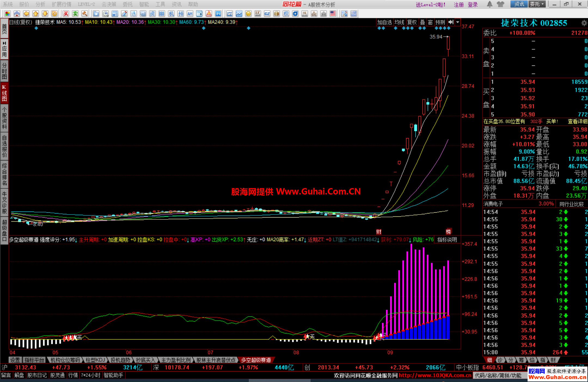The width and height of the screenshot is (588, 382).
Task: Click the 同行业比较 button
Action: click(x=572, y=204)
